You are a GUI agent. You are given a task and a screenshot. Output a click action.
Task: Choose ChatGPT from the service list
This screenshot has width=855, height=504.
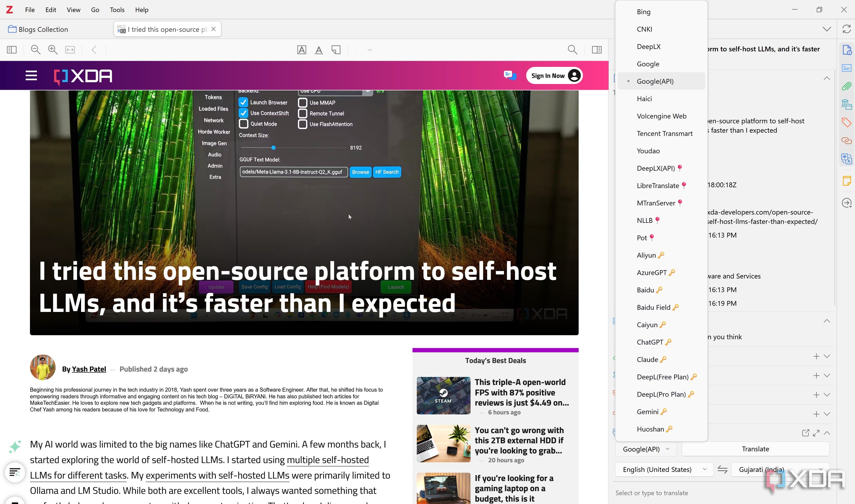tap(661, 342)
